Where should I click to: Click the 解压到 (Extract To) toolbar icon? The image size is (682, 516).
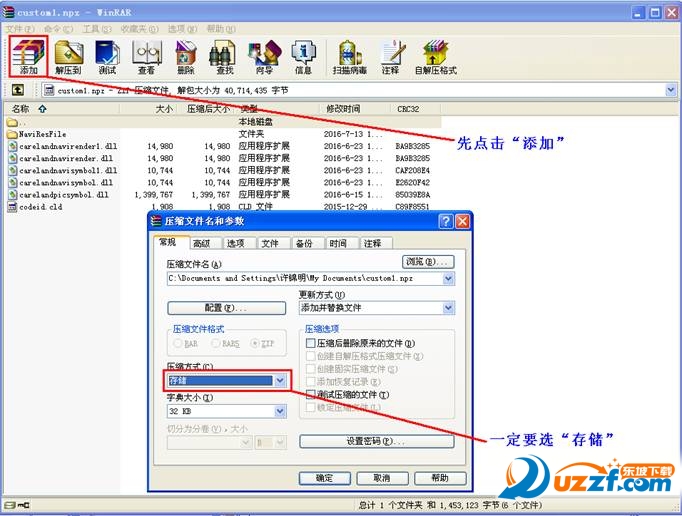(x=68, y=57)
